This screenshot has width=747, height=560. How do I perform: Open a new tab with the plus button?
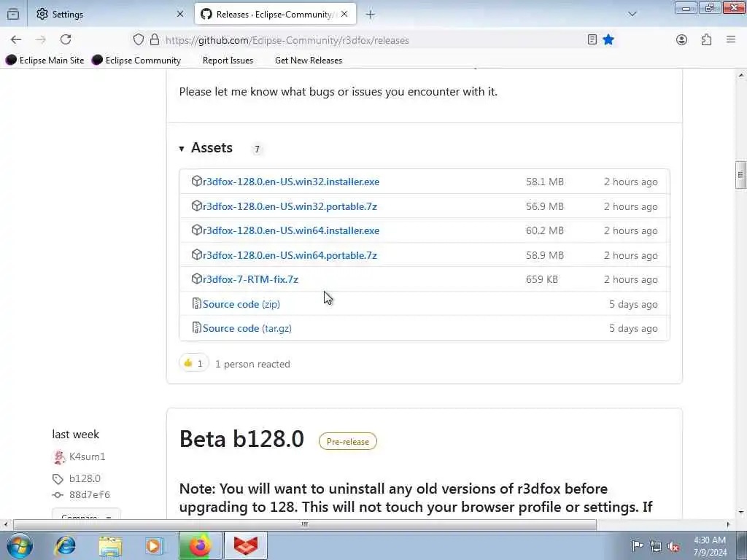pos(370,15)
